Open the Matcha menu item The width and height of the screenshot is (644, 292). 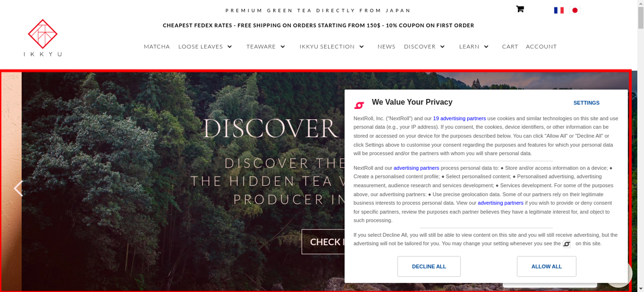pos(157,47)
